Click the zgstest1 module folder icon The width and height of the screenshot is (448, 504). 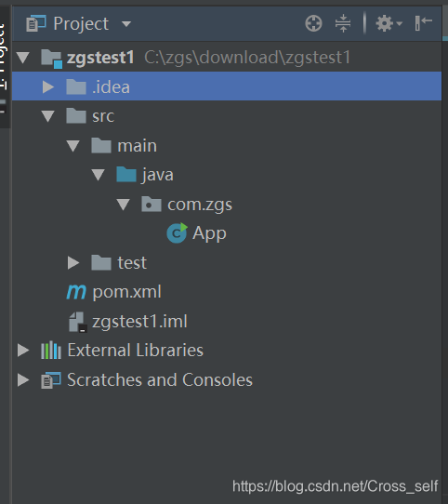51,59
